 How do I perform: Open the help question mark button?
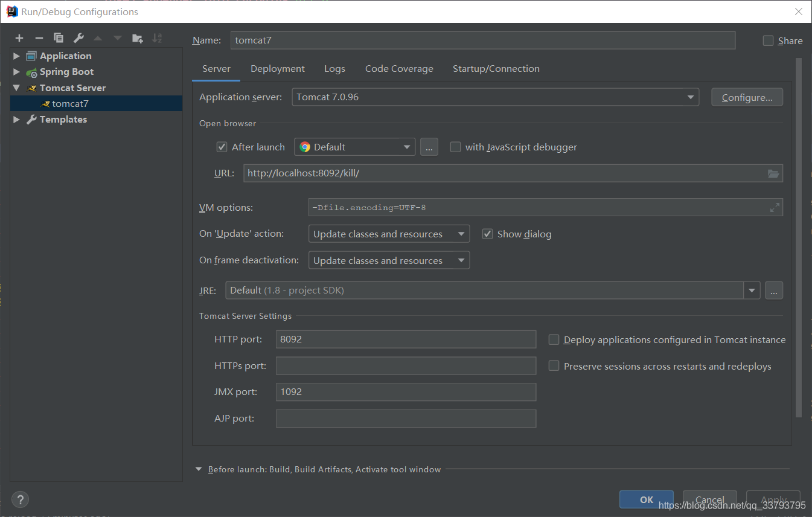20,499
